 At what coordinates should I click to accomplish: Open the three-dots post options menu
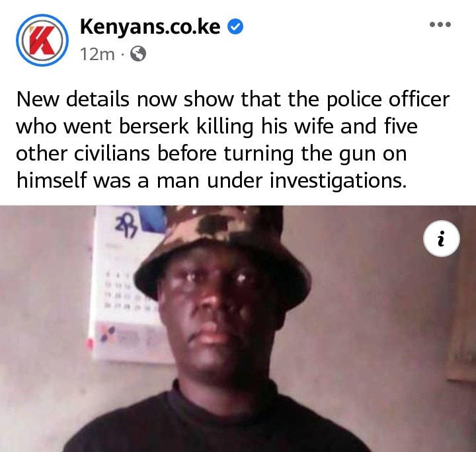[x=440, y=24]
